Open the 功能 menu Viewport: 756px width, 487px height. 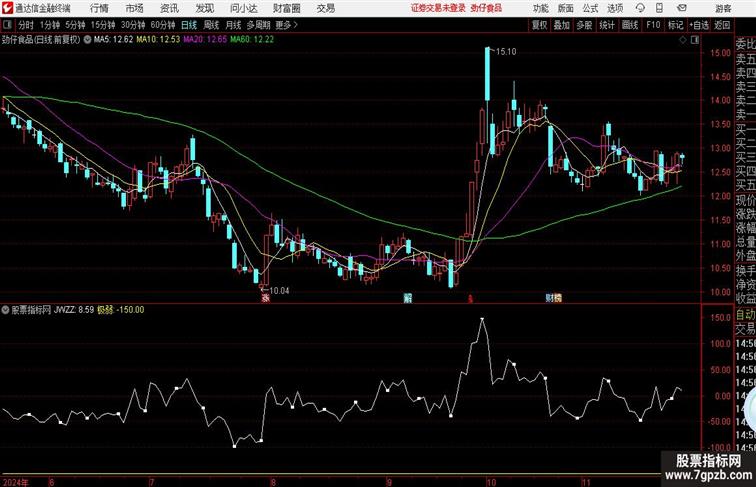541,9
